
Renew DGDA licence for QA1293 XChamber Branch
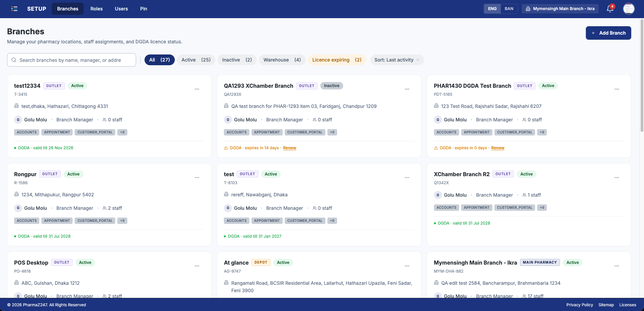tap(290, 148)
